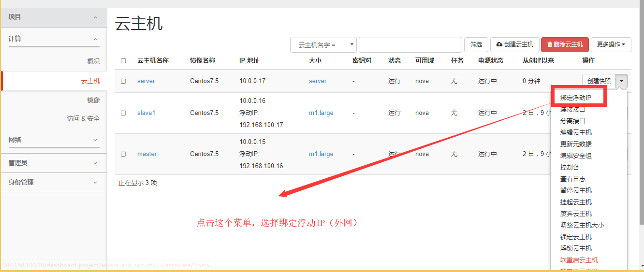Open the 云主机名字 filter dropdown
The image size is (644, 272).
pyautogui.click(x=323, y=45)
